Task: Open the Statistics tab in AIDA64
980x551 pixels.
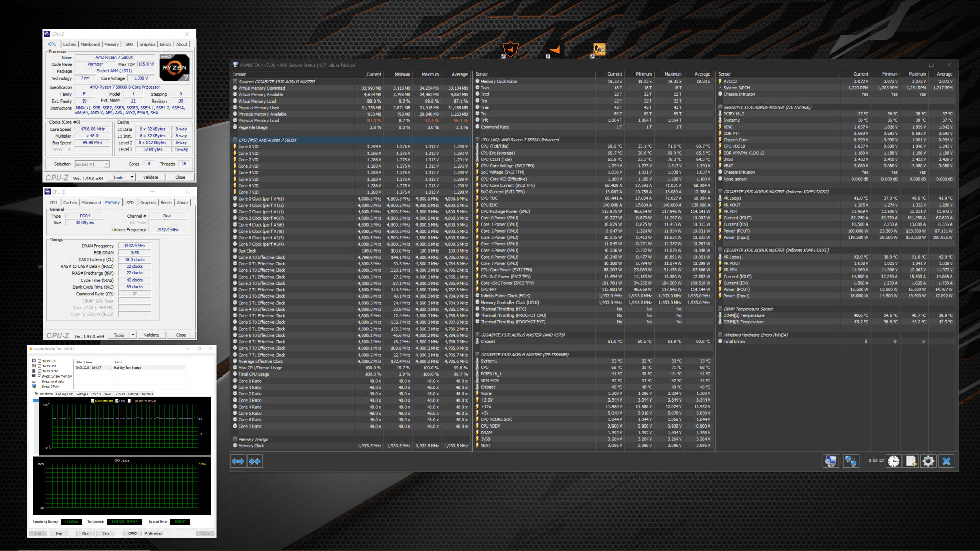Action: click(x=146, y=394)
